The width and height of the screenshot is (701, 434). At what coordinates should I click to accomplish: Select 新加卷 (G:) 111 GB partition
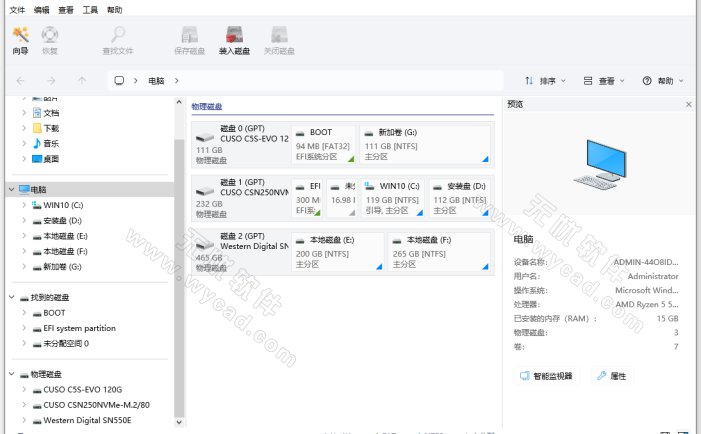coord(425,144)
